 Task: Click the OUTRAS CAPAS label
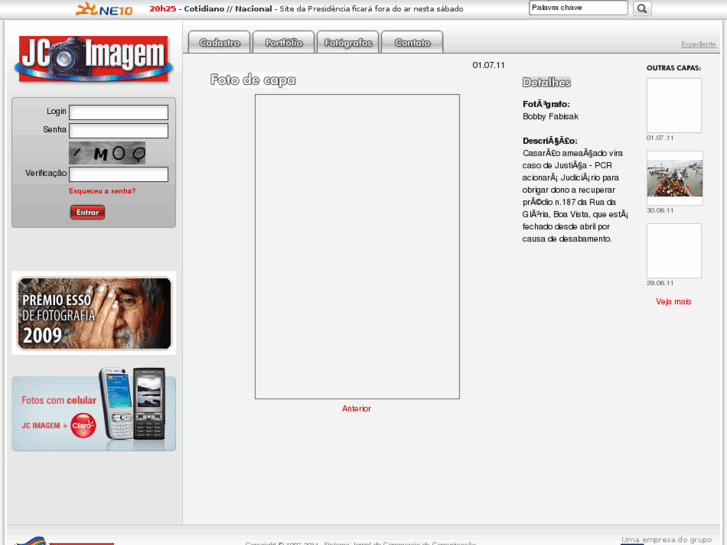click(x=674, y=68)
